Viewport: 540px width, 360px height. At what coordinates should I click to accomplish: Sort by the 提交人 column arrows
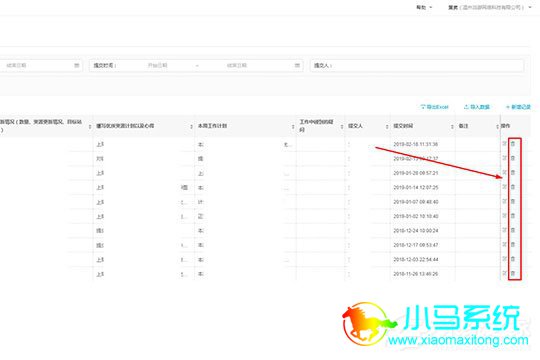387,127
